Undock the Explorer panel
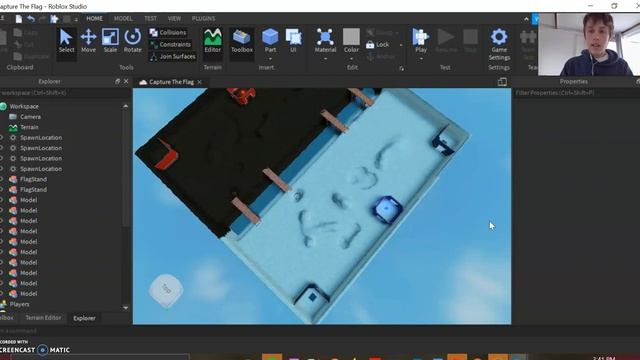 tap(118, 82)
